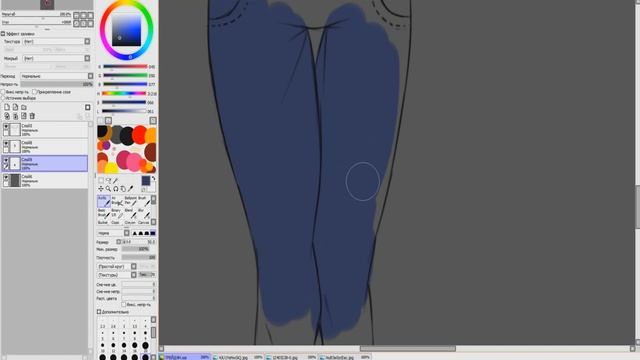
Task: Open the Texture dropdown in paint effect
Action: pyautogui.click(x=87, y=41)
